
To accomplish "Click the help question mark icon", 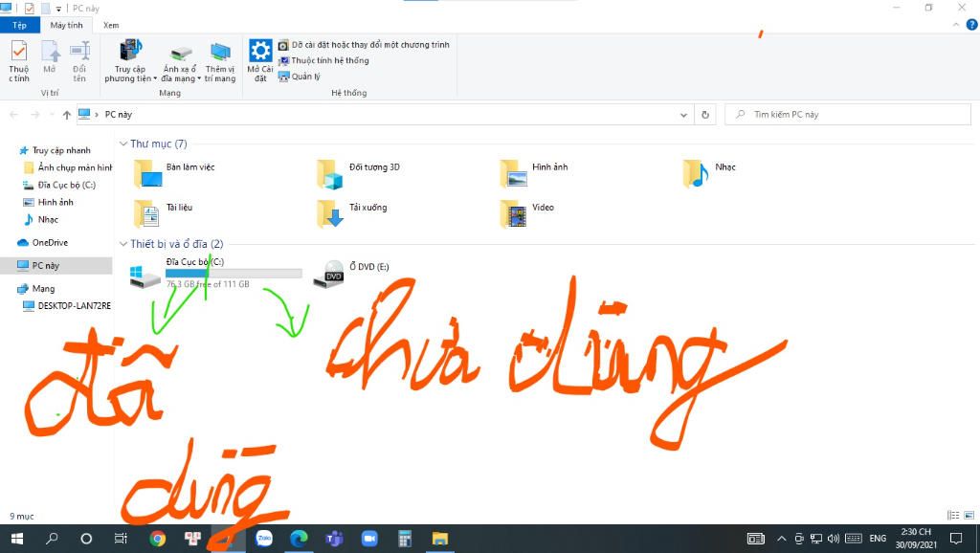I will 971,25.
